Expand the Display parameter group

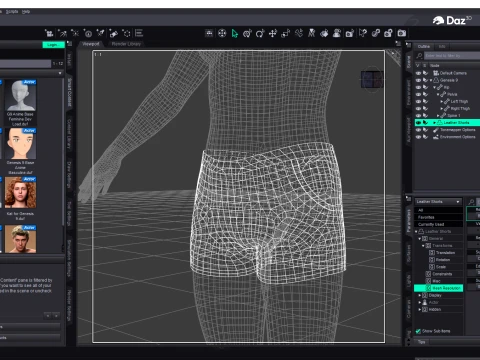420,295
